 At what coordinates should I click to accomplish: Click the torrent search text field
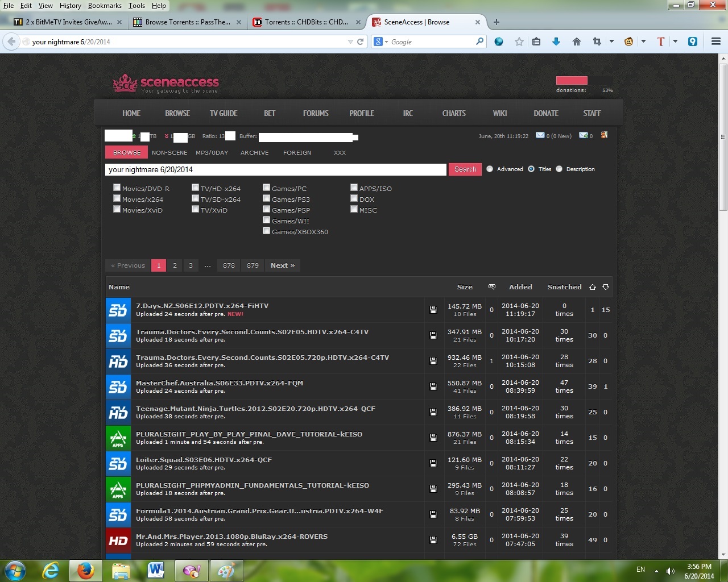tap(276, 169)
